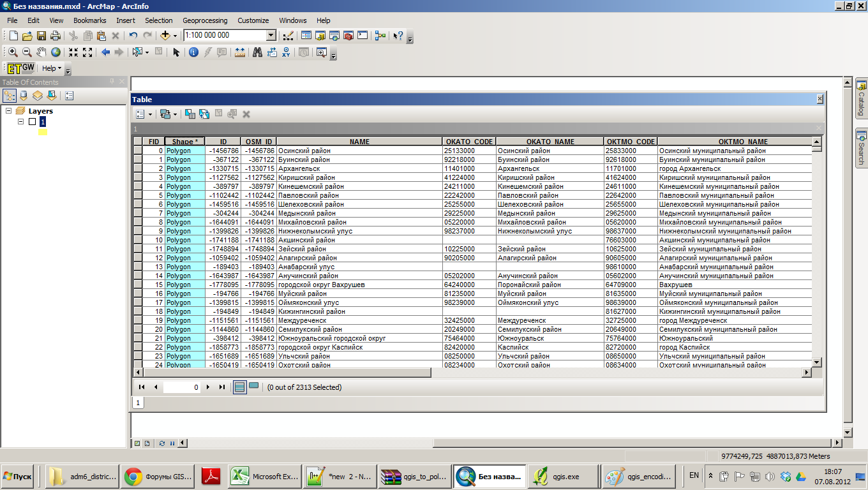Open the Editor Toolbar icon

[288, 36]
